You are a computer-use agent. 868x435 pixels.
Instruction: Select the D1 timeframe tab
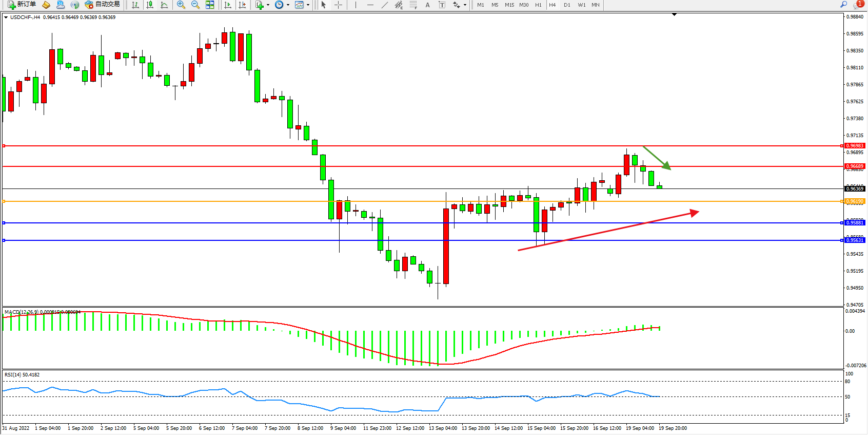[567, 5]
